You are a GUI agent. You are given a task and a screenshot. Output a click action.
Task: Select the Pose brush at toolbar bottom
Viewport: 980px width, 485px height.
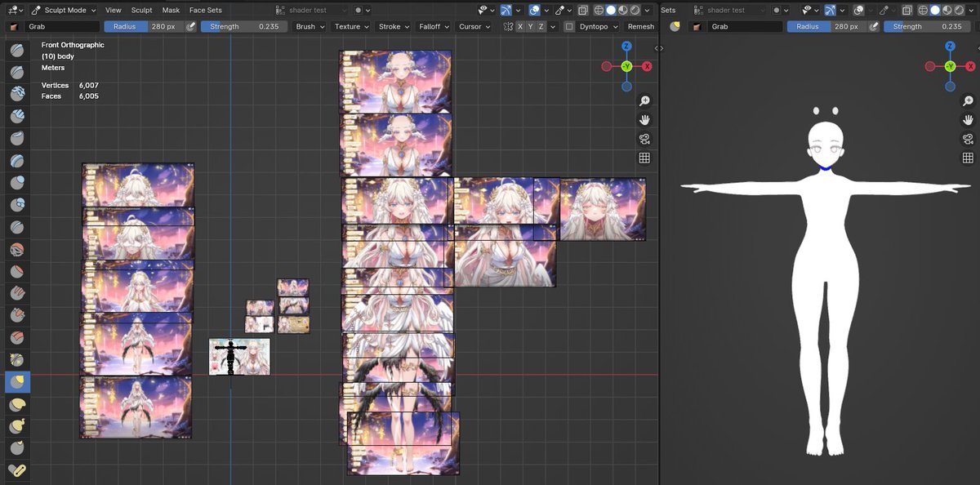[17, 469]
